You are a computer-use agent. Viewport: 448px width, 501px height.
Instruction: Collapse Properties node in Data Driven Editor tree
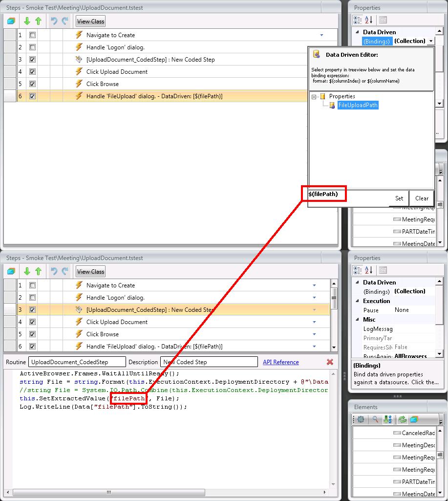314,96
